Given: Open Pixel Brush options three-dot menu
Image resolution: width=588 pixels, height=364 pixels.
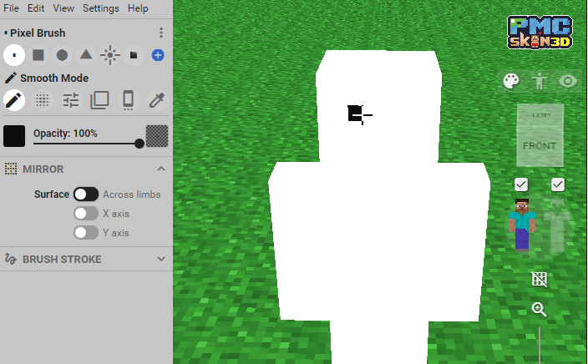Looking at the screenshot, I should 161,33.
